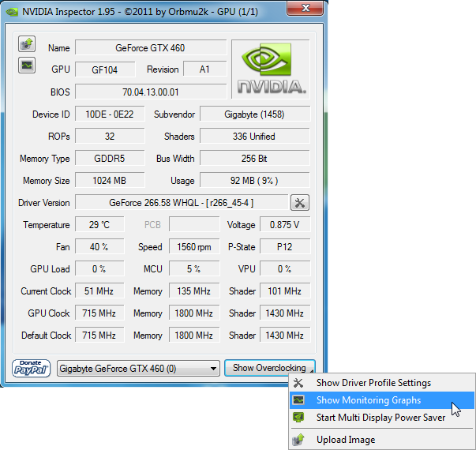
Task: Click the BIOS version field
Action: pos(150,92)
